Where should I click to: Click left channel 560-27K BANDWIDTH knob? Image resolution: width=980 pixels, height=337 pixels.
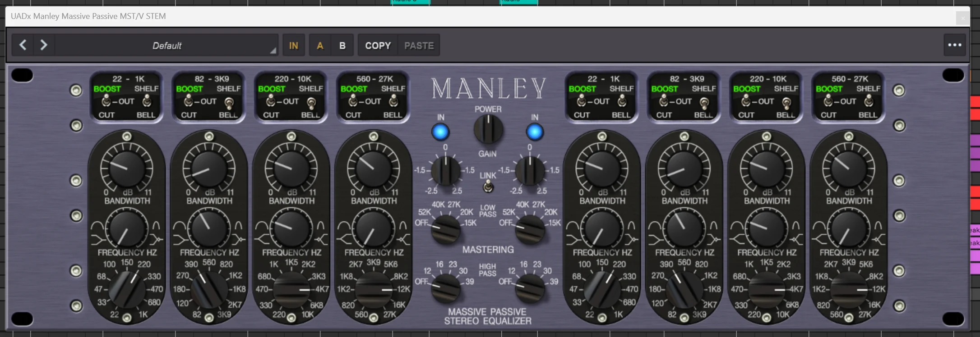tap(373, 228)
